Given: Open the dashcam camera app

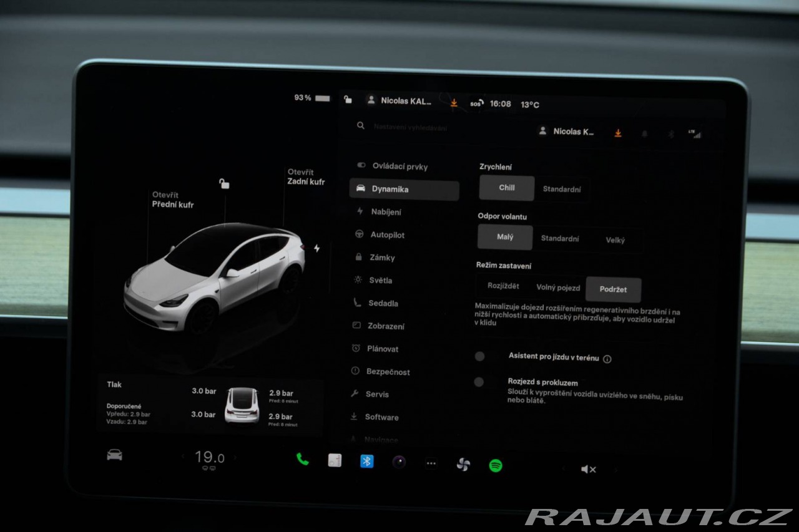Looking at the screenshot, I should tap(399, 462).
